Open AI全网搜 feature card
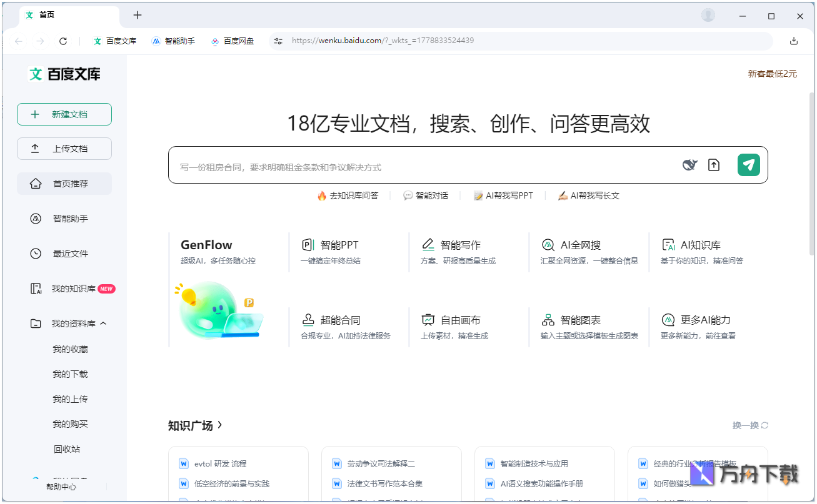817x504 pixels. coord(589,252)
